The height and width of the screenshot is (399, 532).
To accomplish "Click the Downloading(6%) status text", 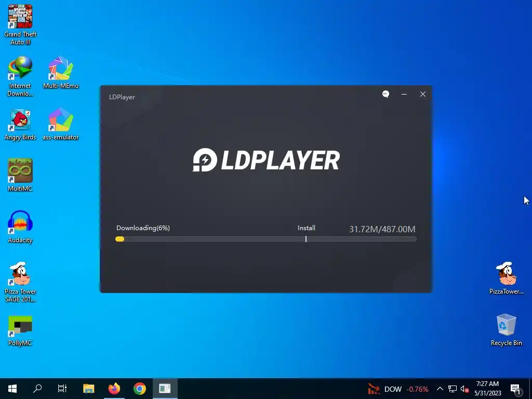I will click(x=143, y=228).
